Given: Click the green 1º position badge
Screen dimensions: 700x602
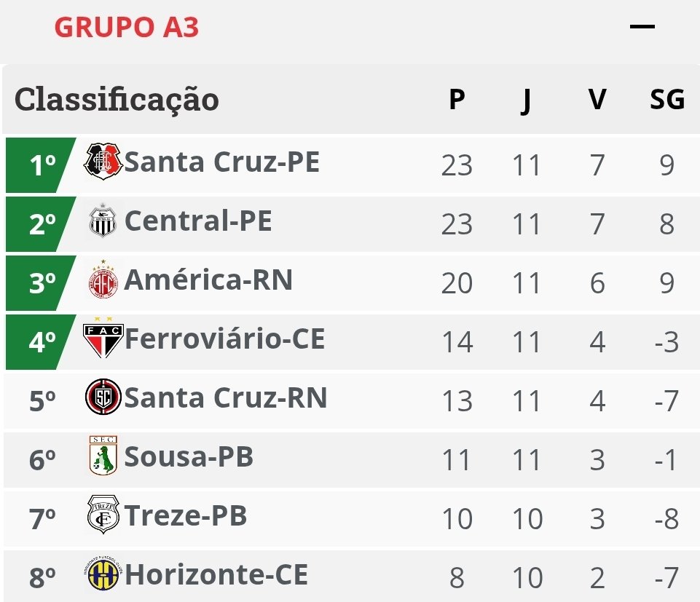Looking at the screenshot, I should 41,165.
